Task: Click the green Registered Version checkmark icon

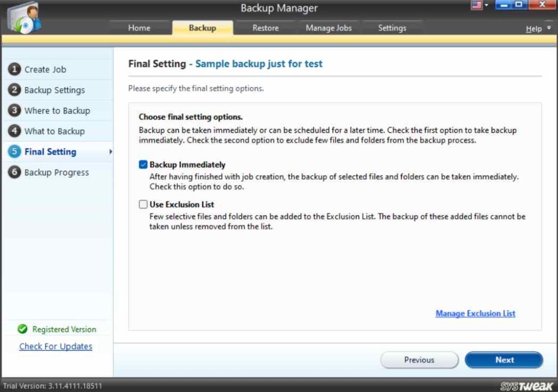Action: (x=22, y=329)
